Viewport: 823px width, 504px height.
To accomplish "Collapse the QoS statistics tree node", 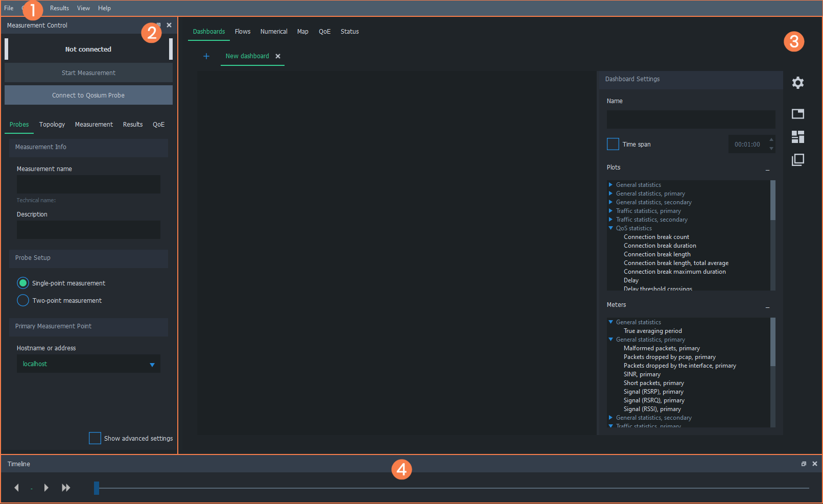I will point(610,228).
